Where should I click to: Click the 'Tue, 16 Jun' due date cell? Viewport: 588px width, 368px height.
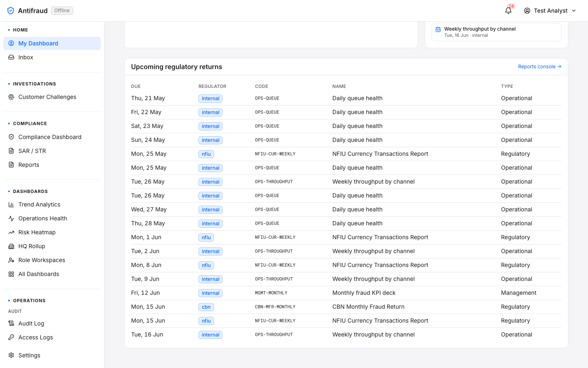pos(147,334)
